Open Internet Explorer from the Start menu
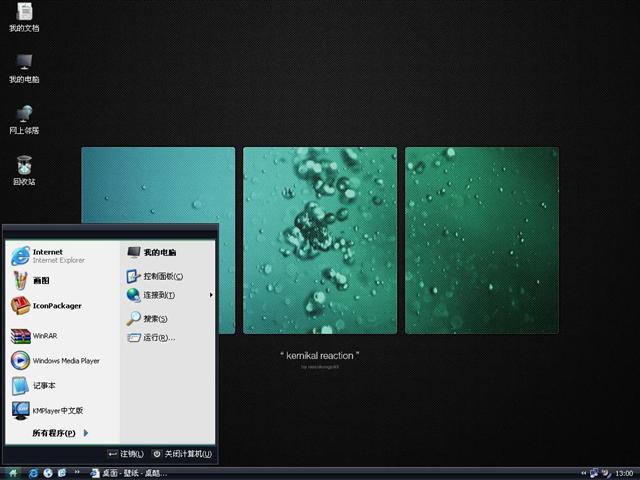The width and height of the screenshot is (640, 480). [48, 256]
